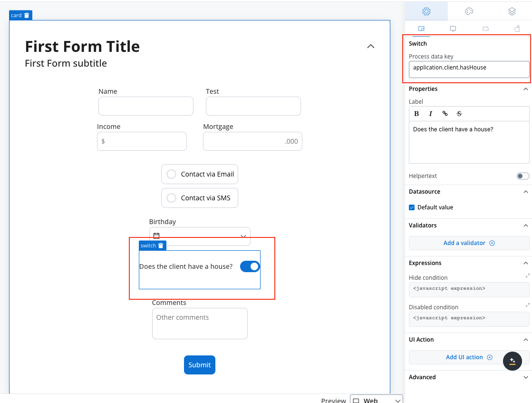Open the layers tab

512,11
